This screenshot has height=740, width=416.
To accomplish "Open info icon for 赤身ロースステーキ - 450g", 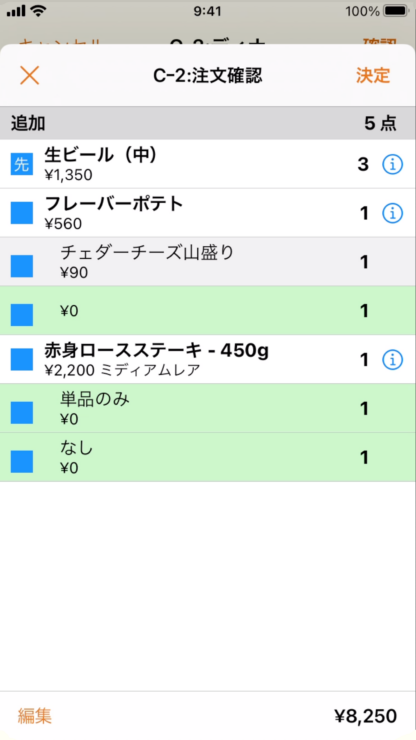I will pos(392,360).
